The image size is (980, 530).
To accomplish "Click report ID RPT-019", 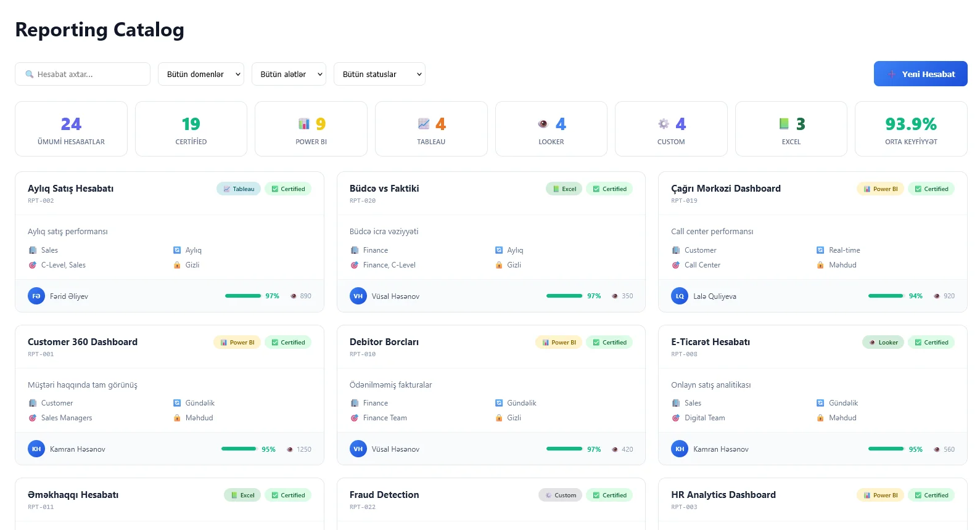I will tap(684, 201).
